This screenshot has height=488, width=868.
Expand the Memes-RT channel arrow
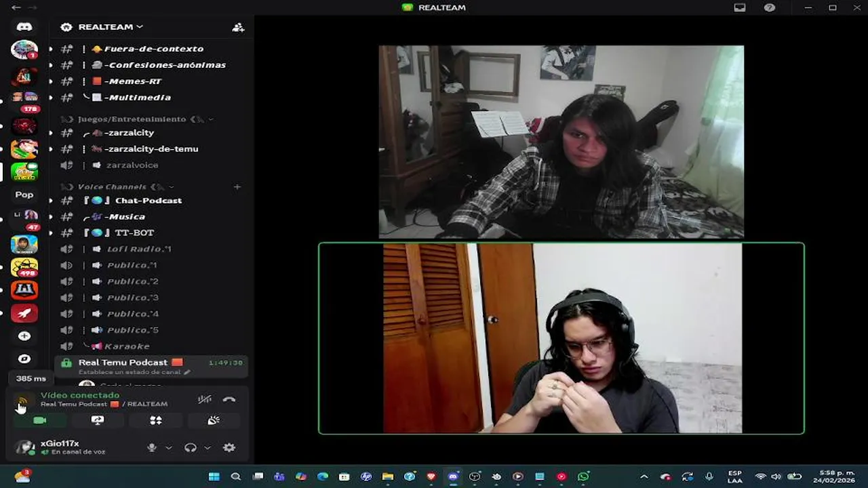tap(51, 81)
